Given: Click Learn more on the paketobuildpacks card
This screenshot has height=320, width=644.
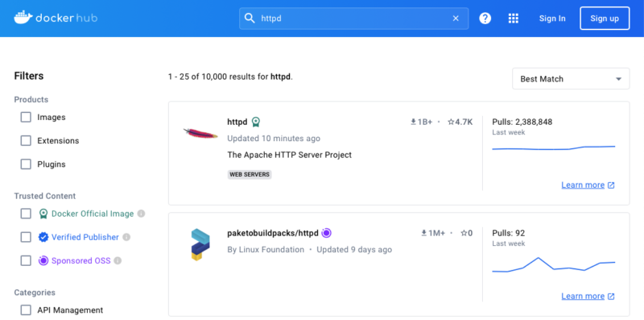Looking at the screenshot, I should point(588,296).
